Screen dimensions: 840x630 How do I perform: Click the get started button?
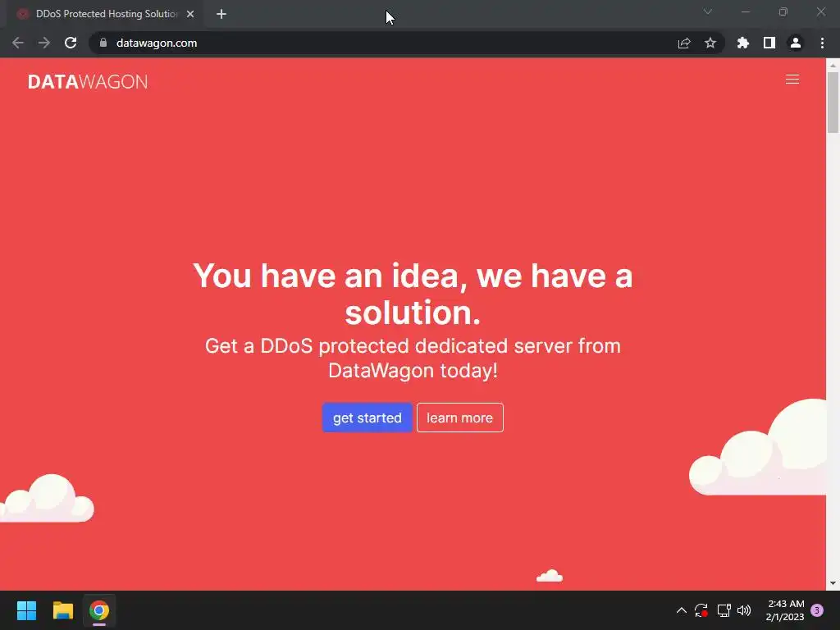(x=367, y=418)
